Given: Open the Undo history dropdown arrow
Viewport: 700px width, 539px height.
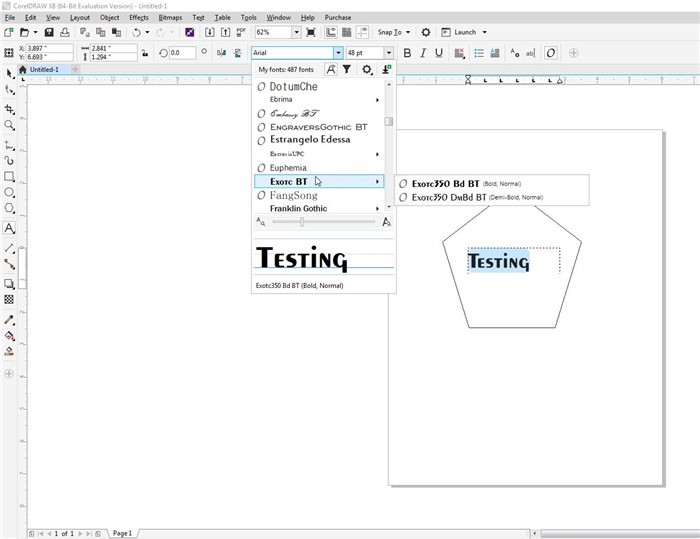Looking at the screenshot, I should 147,32.
